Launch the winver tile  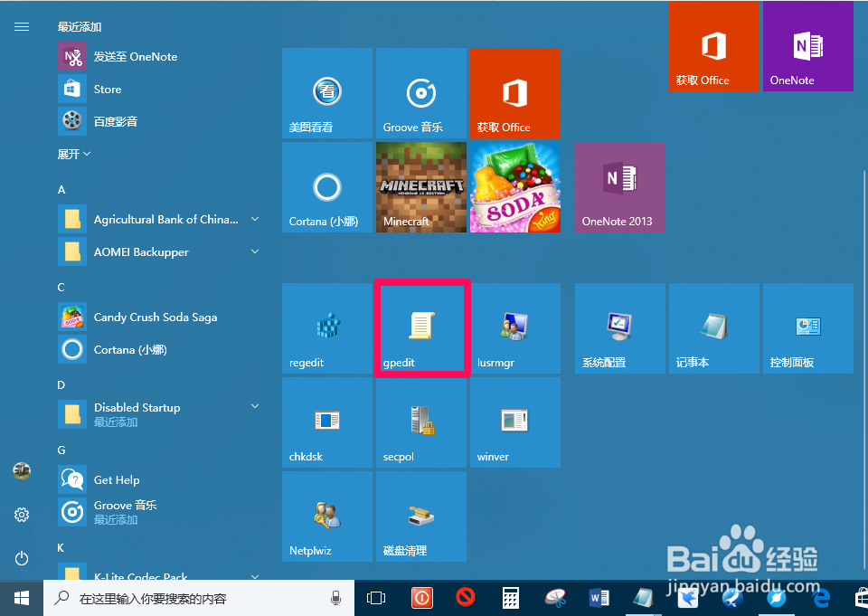pos(514,422)
